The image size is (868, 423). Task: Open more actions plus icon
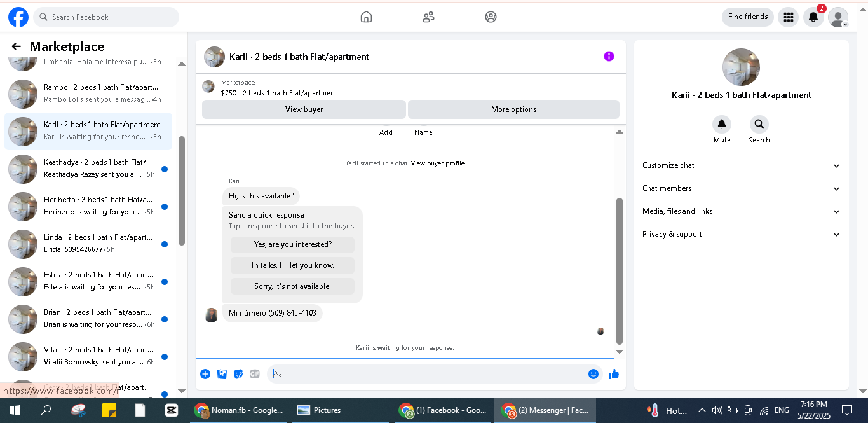point(205,374)
